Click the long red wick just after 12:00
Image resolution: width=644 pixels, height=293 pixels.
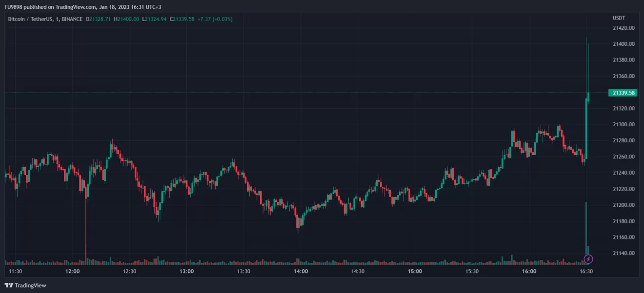click(x=86, y=224)
